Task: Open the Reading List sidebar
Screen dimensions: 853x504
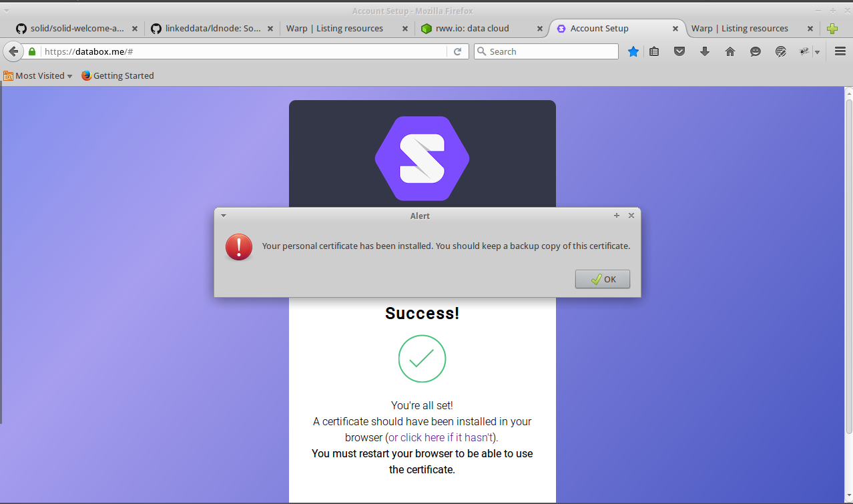Action: [654, 51]
